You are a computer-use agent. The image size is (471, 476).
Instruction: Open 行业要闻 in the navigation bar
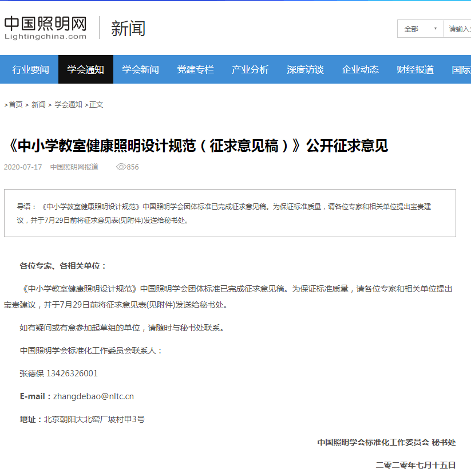click(31, 70)
